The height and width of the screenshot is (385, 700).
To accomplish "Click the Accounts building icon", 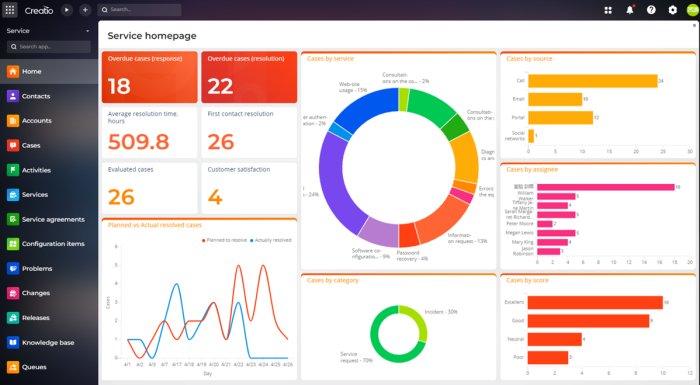I will point(13,121).
